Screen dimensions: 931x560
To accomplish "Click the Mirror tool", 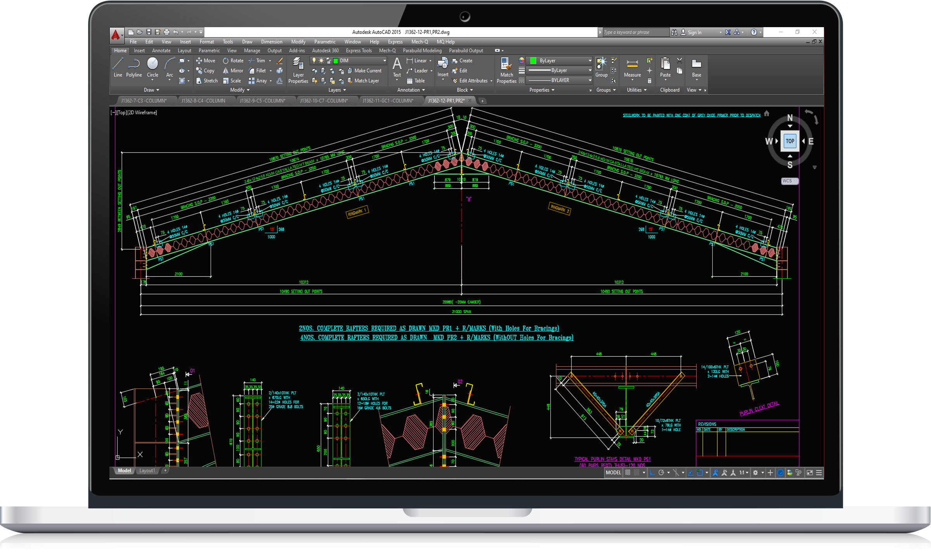I will pos(233,71).
